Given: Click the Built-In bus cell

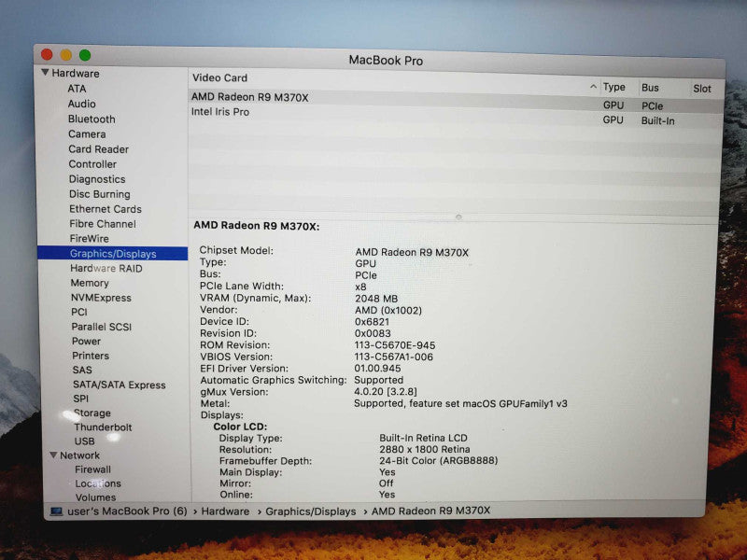Looking at the screenshot, I should 658,121.
